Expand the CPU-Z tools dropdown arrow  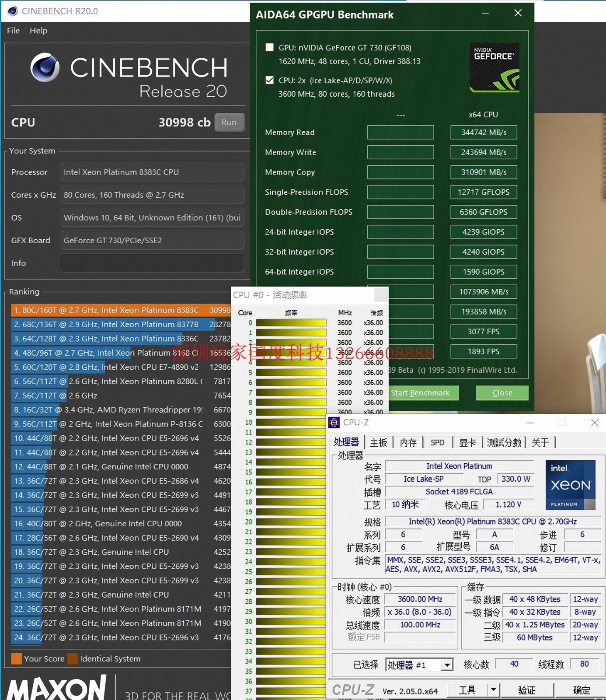pyautogui.click(x=493, y=690)
